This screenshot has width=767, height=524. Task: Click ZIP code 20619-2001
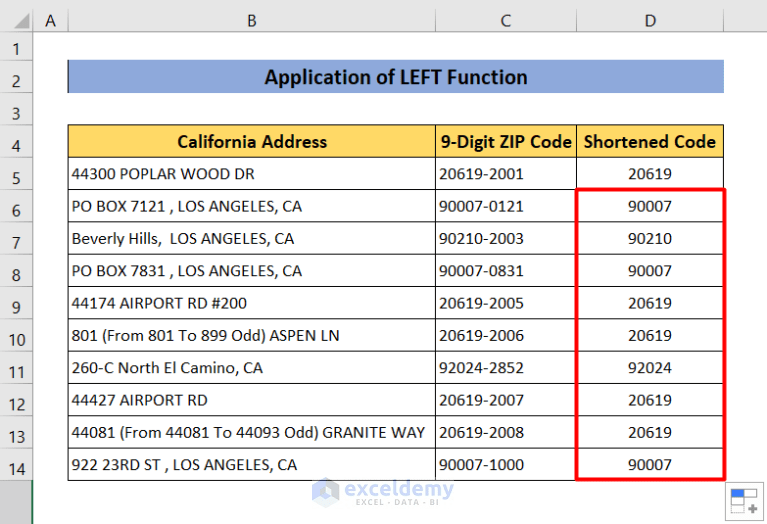pos(506,174)
